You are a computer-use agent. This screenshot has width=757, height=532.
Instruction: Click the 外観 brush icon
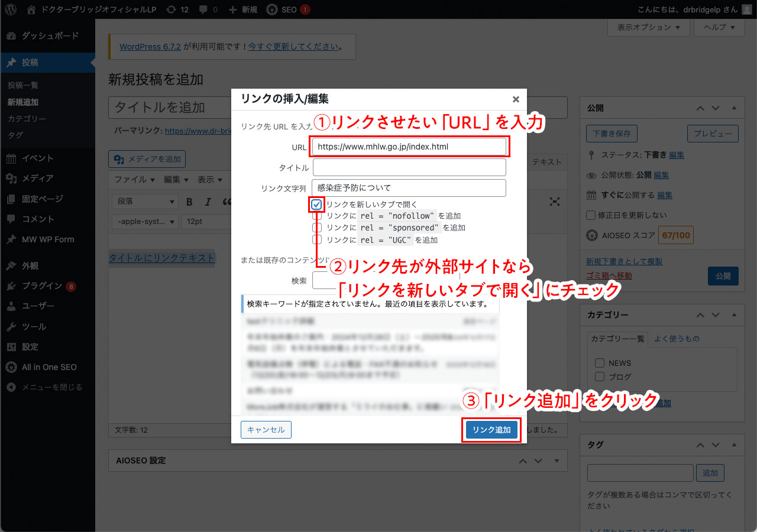click(11, 265)
